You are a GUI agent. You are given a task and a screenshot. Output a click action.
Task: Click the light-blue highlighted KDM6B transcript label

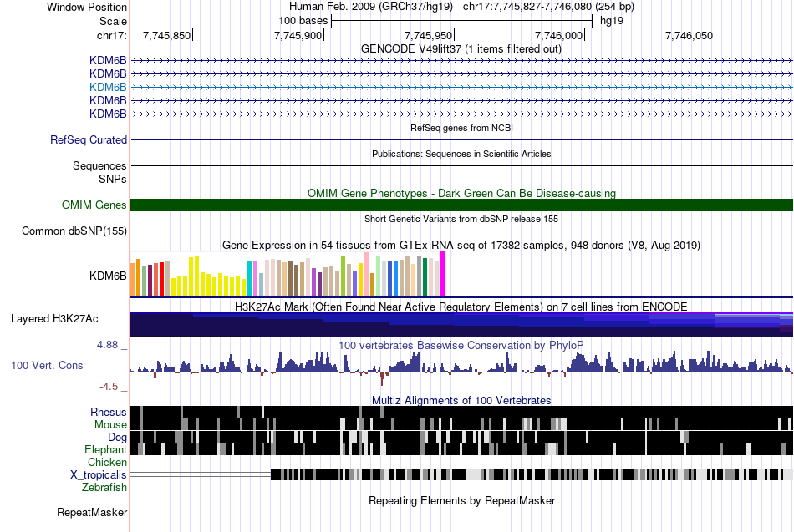click(x=108, y=87)
